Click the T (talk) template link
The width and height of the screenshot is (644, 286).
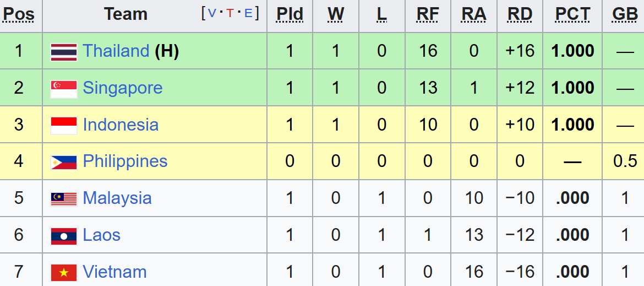tap(230, 13)
